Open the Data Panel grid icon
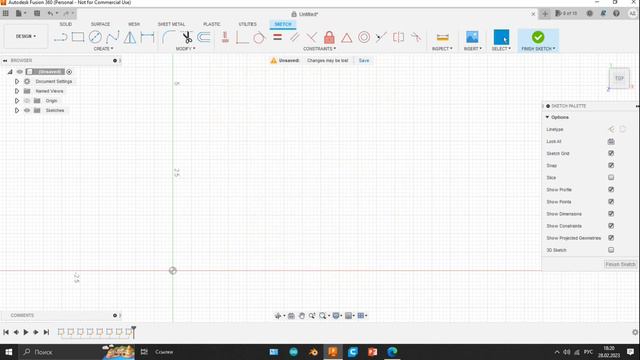The width and height of the screenshot is (640, 360). (x=6, y=13)
